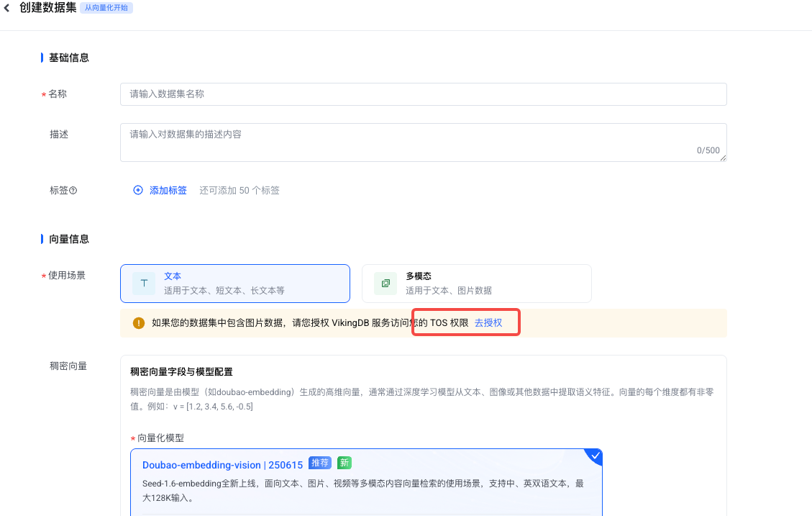Click the help icon next to 标签
The image size is (812, 516).
73,191
